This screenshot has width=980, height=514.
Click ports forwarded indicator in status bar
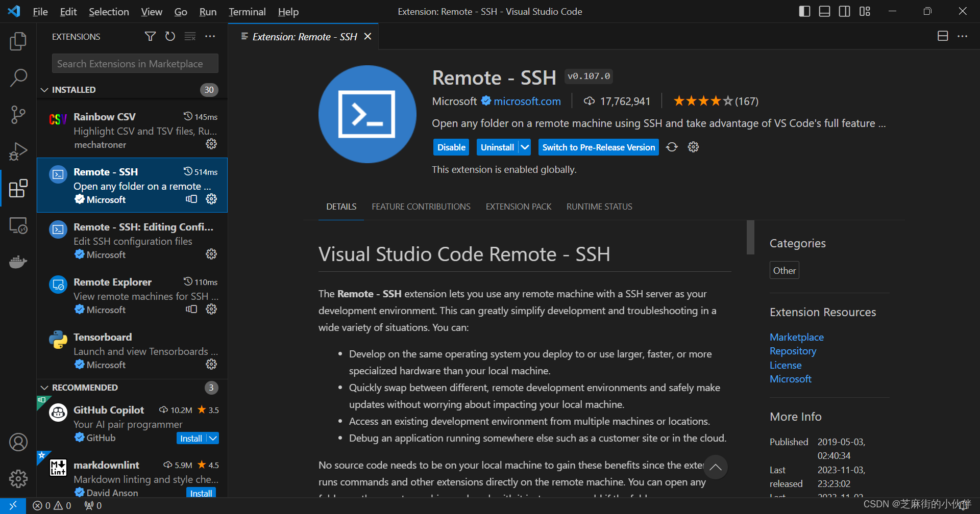(x=93, y=505)
